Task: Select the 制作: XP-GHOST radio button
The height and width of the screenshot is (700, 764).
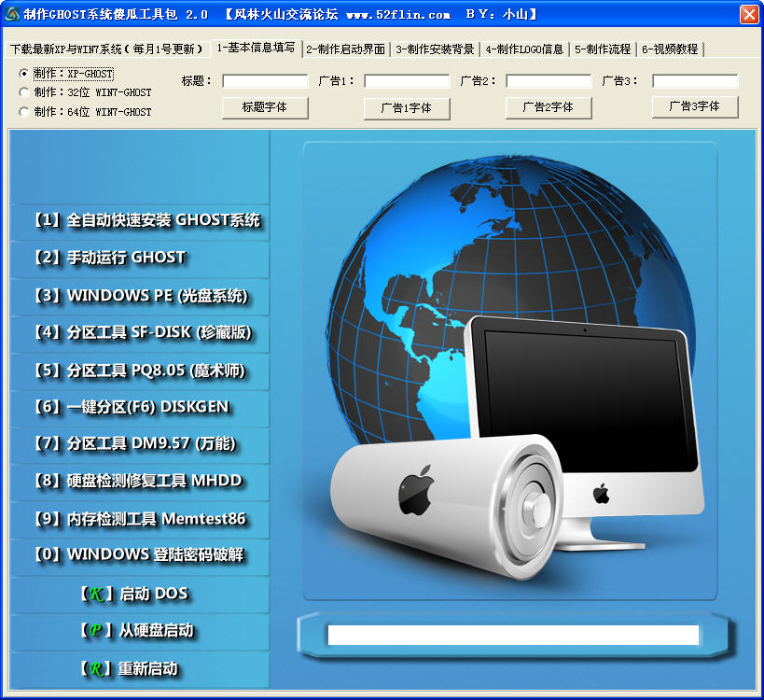Action: [23, 72]
